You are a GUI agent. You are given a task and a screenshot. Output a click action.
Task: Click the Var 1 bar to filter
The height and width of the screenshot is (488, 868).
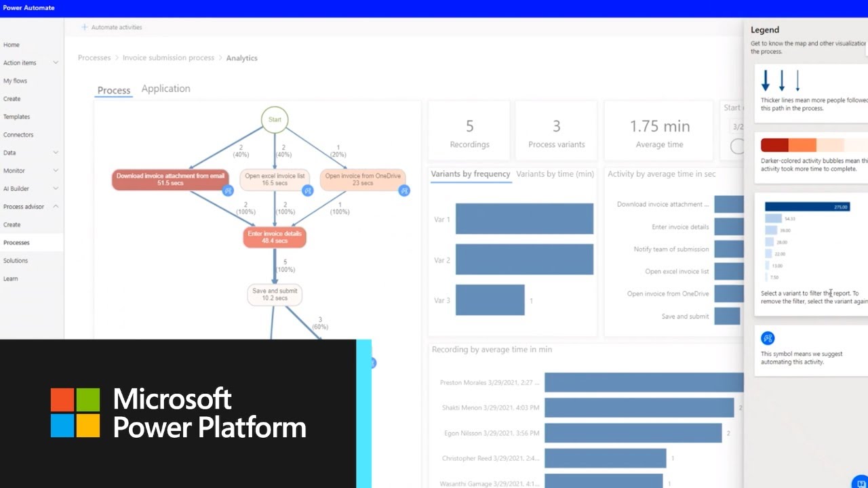pyautogui.click(x=524, y=219)
